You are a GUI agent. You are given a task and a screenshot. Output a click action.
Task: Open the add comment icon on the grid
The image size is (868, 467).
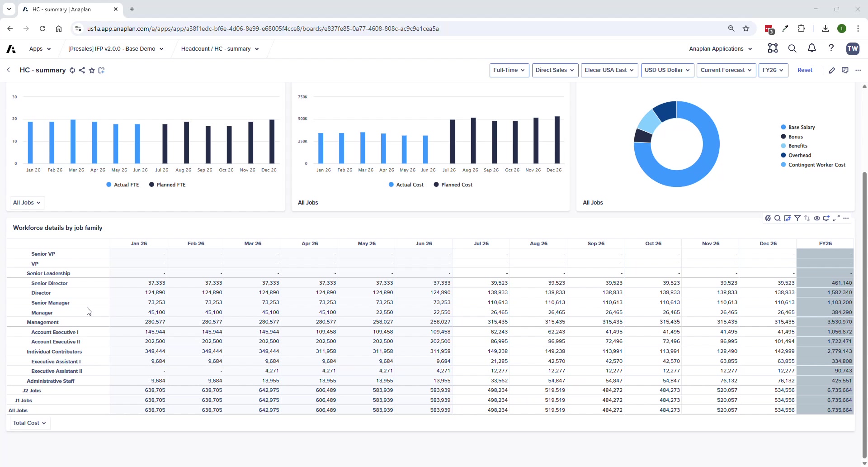click(826, 219)
